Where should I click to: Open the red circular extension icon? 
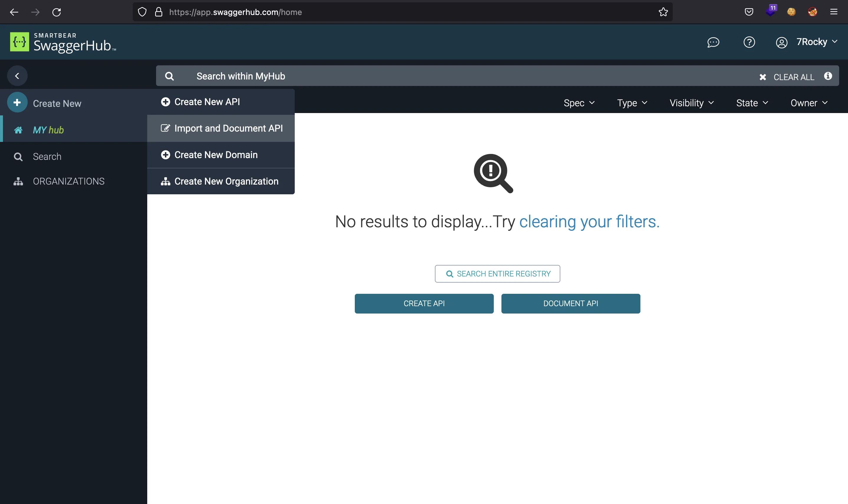813,12
